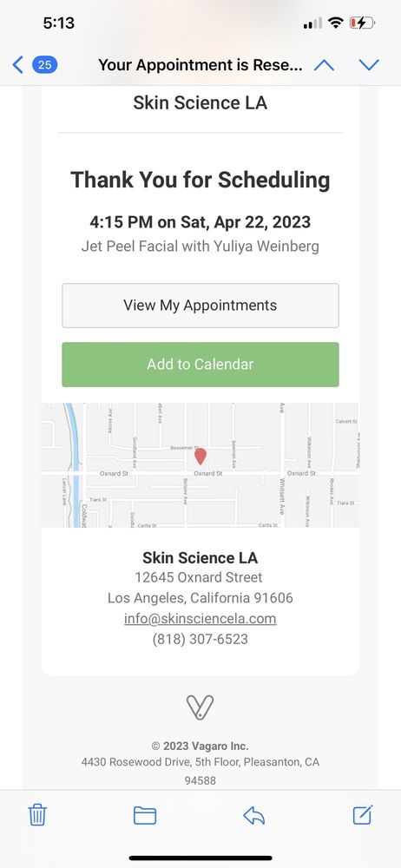The image size is (401, 868).
Task: Tap the reply arrow icon
Action: click(x=253, y=815)
